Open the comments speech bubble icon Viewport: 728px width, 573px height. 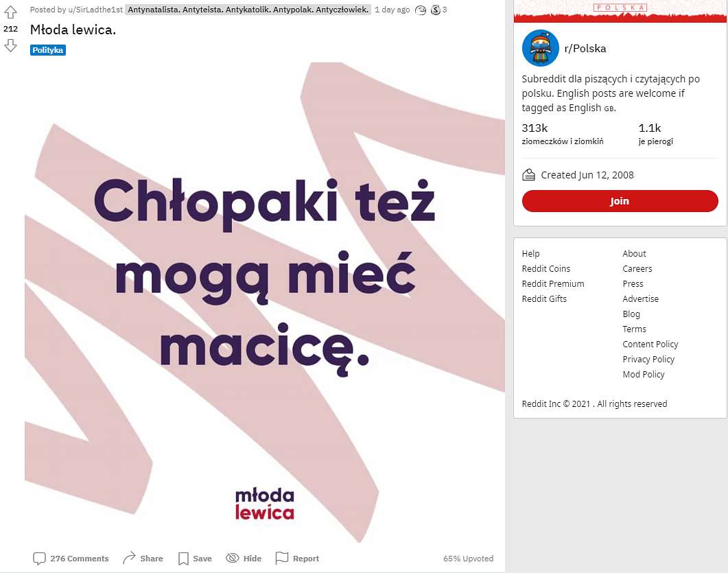(40, 558)
